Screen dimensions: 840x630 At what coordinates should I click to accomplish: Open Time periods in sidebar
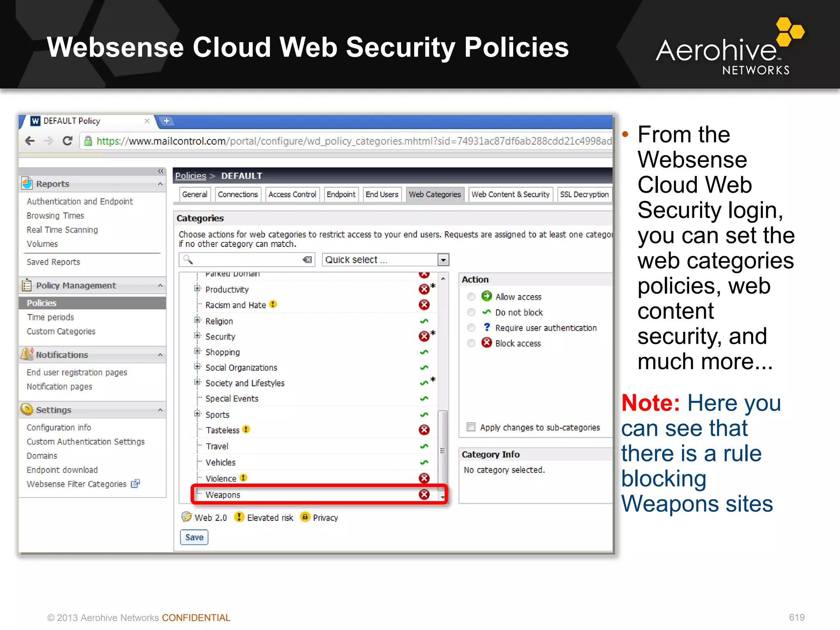pyautogui.click(x=50, y=317)
